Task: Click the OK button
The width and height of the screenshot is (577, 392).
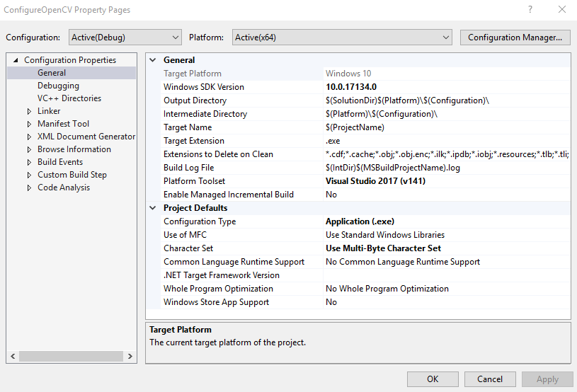Action: 433,379
